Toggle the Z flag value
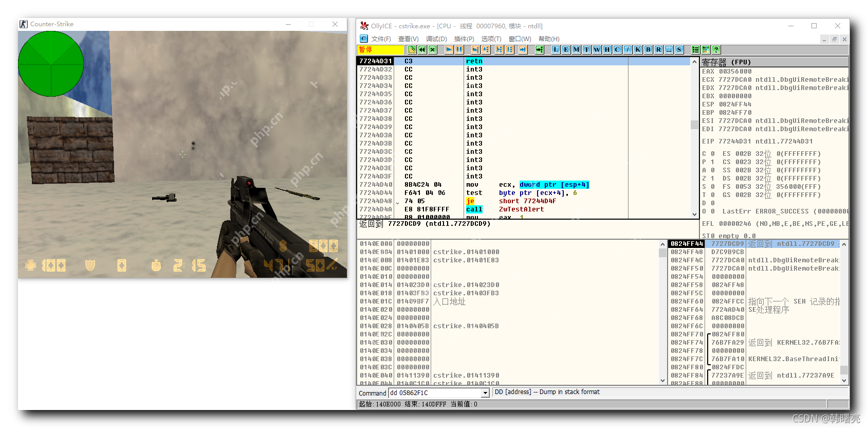Viewport: 868px width, 428px height. 713,179
